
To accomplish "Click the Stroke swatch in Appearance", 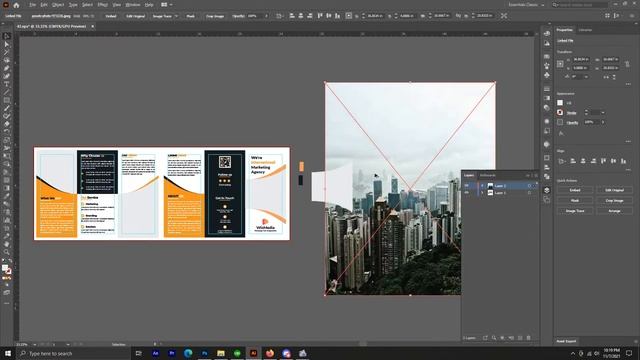I will pos(560,112).
